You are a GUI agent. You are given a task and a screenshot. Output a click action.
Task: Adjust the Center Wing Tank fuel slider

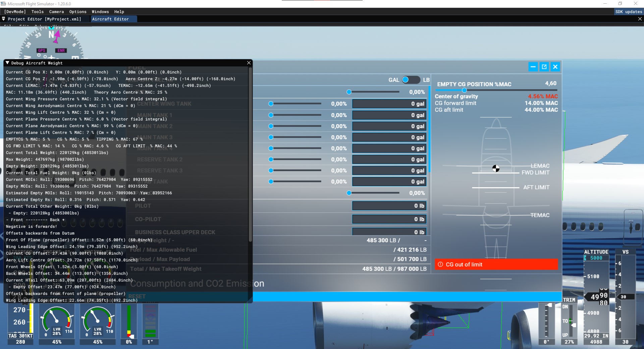[x=295, y=104]
